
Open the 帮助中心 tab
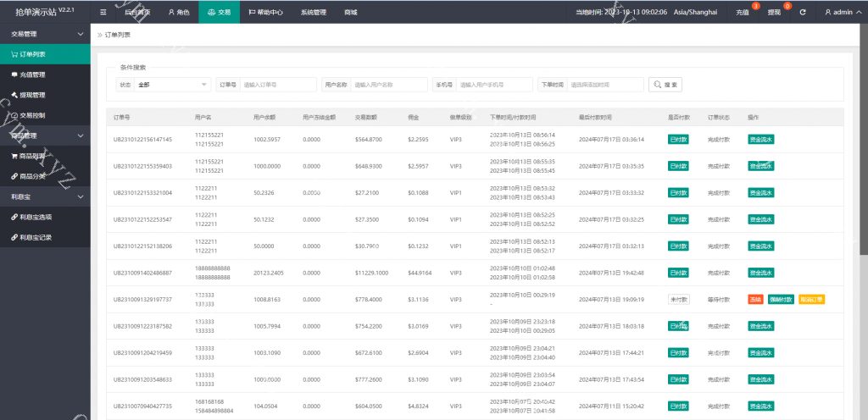pyautogui.click(x=265, y=12)
